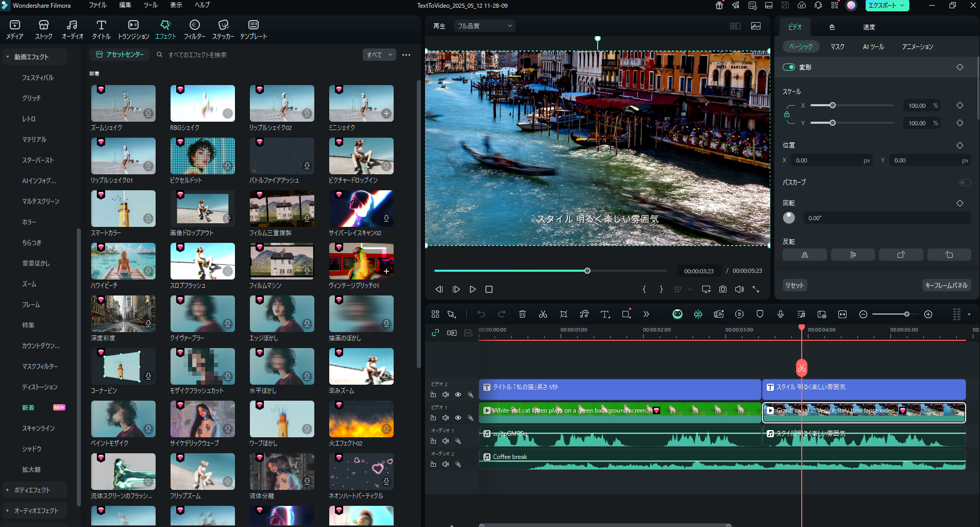Open the ツール menu
Viewport: 980px width, 527px height.
point(150,5)
